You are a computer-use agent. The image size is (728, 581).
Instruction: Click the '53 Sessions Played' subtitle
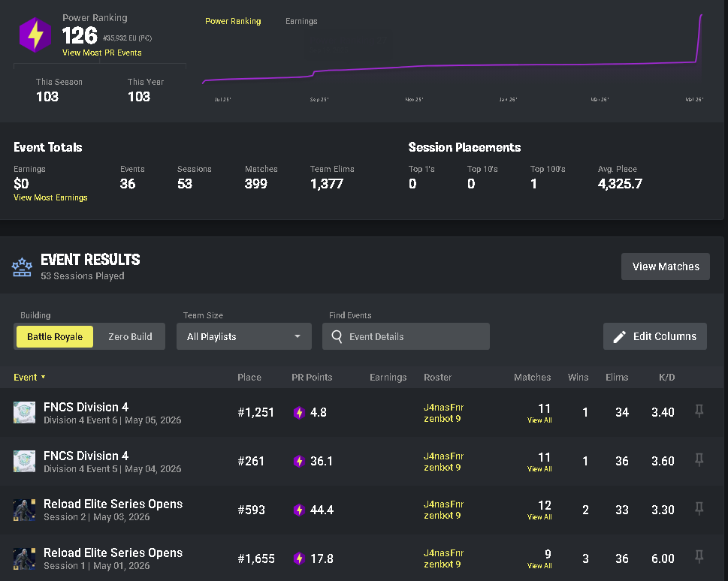[82, 276]
